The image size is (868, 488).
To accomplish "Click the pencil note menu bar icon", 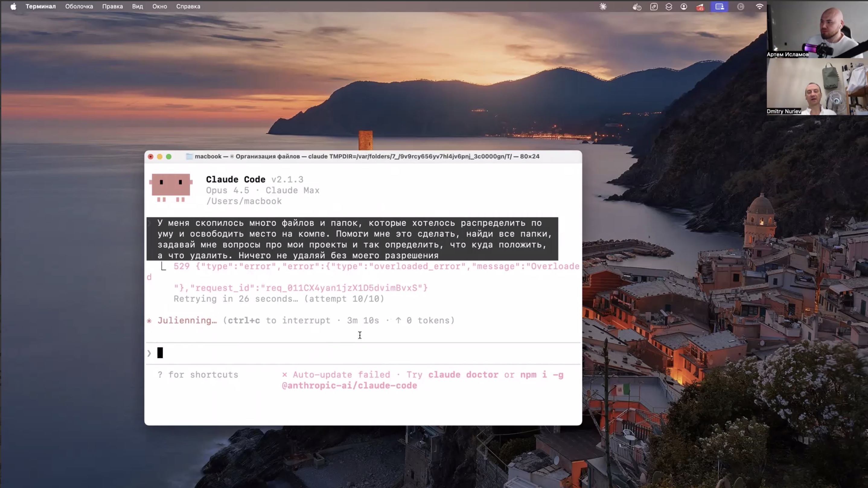I will tap(654, 7).
